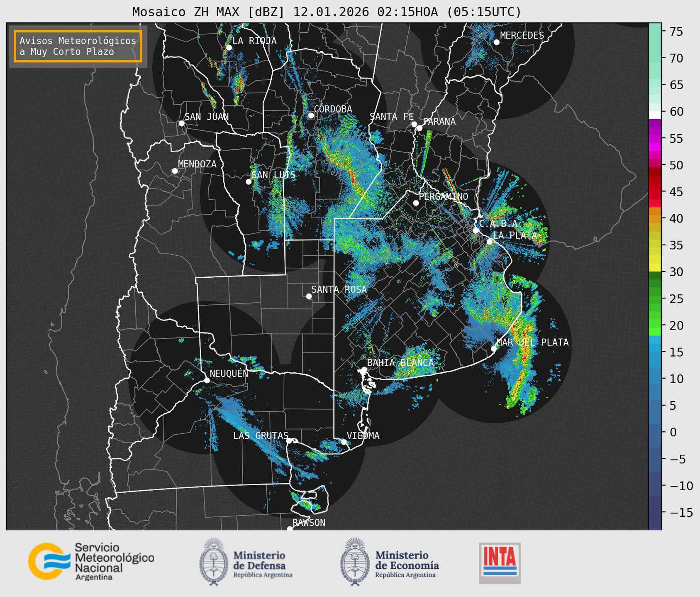The height and width of the screenshot is (597, 700).
Task: Select the VIEDMA city label
Action: click(x=363, y=436)
